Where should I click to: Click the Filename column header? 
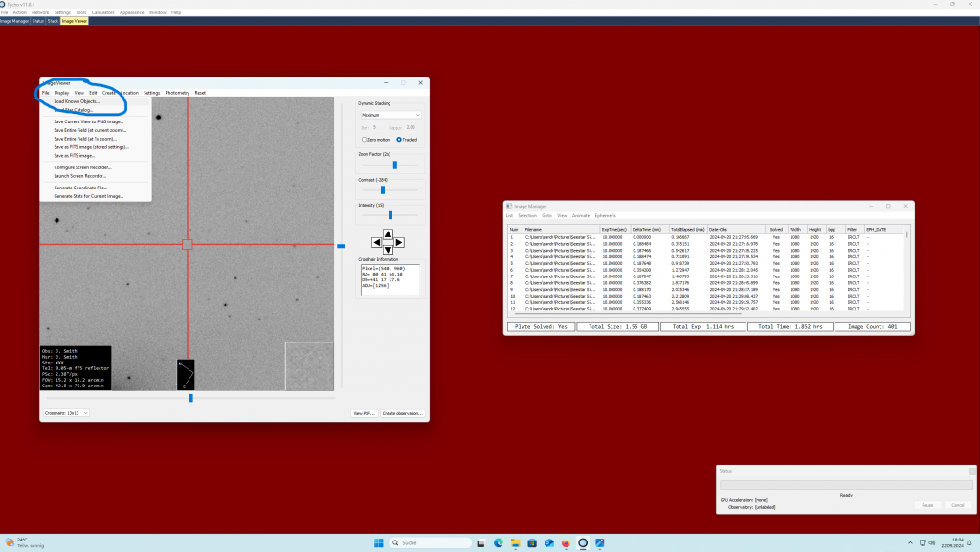534,230
